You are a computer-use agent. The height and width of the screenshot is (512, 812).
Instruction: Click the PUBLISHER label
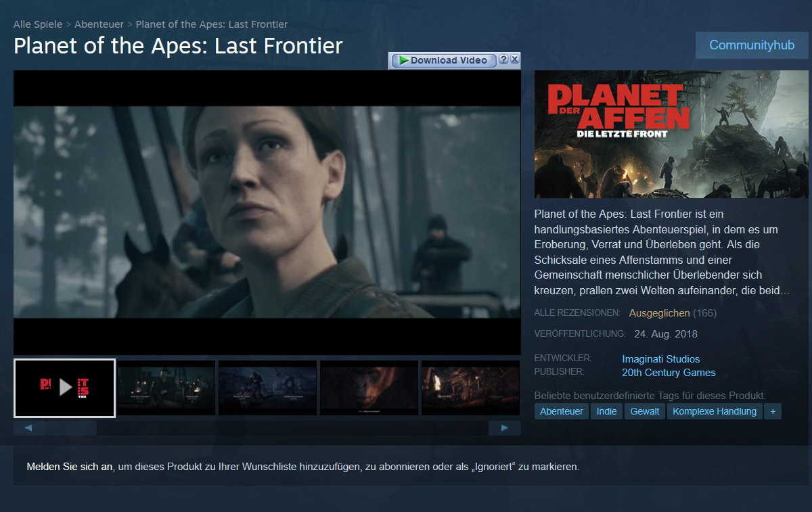pos(559,372)
